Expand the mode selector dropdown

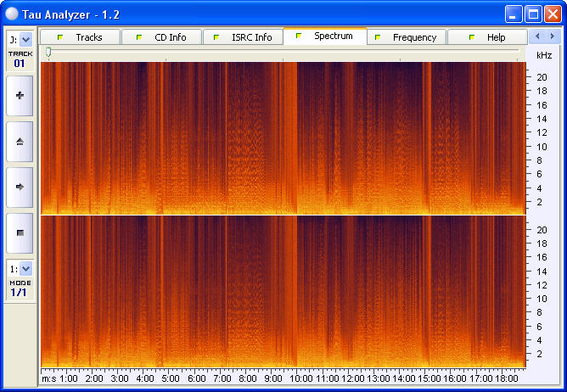click(x=25, y=268)
